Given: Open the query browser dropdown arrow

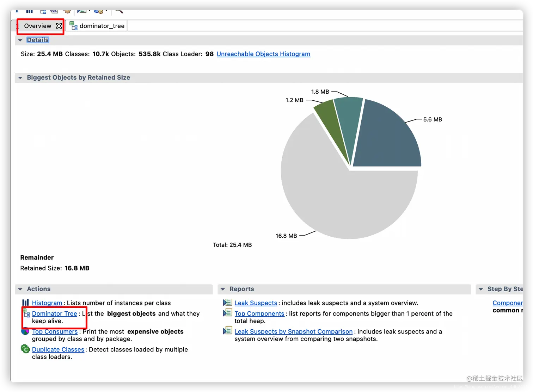Looking at the screenshot, I should (x=106, y=11).
